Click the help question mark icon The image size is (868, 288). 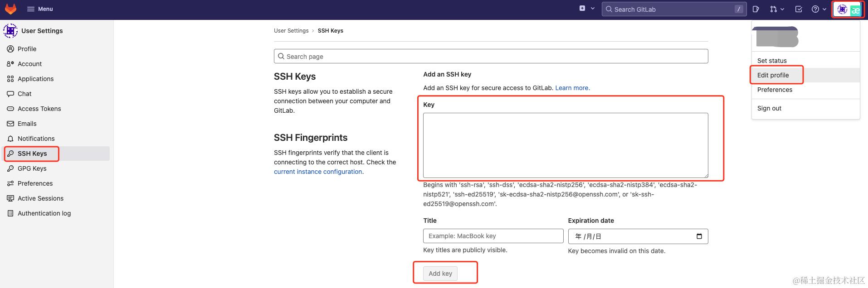tap(815, 9)
